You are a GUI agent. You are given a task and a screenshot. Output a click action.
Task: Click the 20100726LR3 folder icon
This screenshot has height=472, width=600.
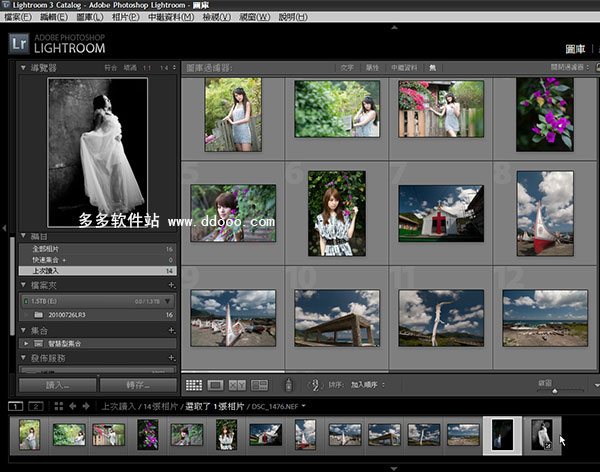click(38, 315)
